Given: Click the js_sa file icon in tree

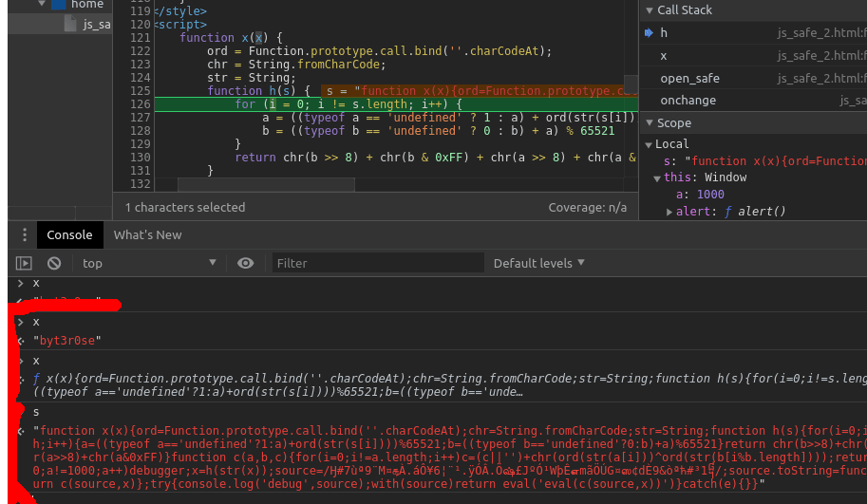Looking at the screenshot, I should [x=70, y=25].
